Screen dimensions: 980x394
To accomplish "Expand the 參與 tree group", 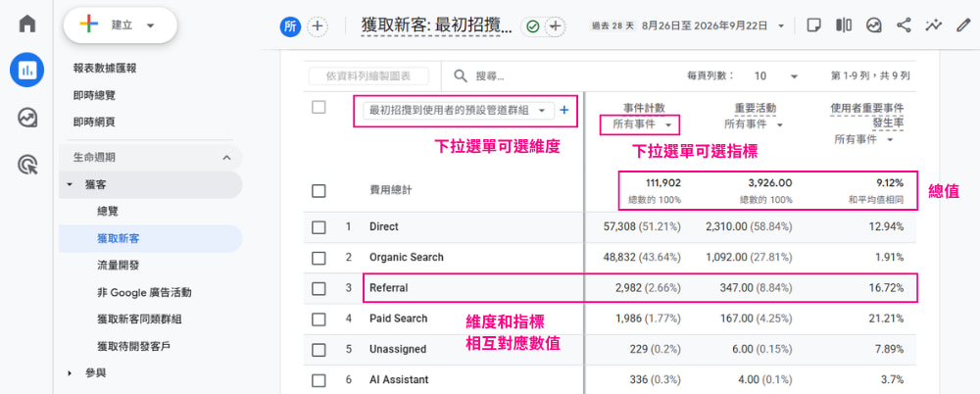I will pyautogui.click(x=70, y=373).
